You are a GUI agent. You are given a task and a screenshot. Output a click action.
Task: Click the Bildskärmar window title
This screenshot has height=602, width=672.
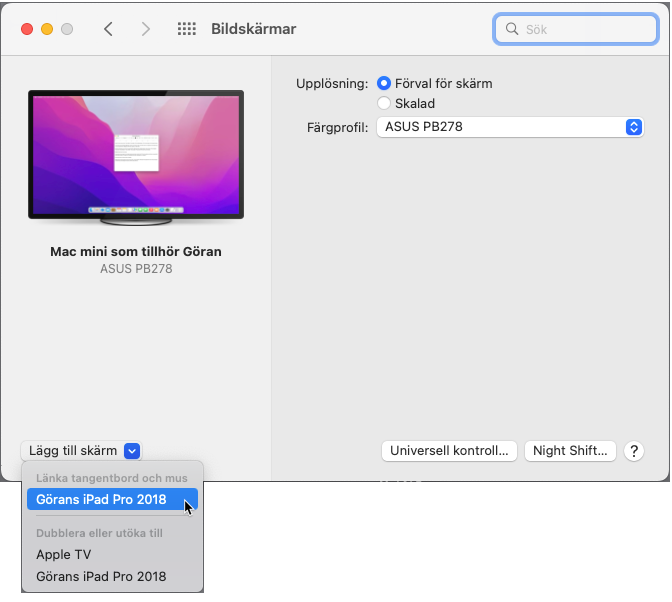pos(253,29)
